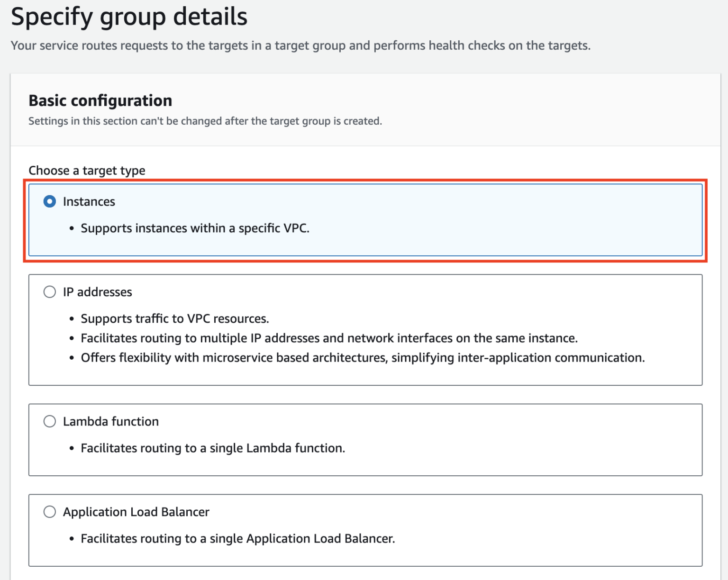The image size is (728, 580).
Task: Click the service routes requests description text
Action: pyautogui.click(x=300, y=45)
